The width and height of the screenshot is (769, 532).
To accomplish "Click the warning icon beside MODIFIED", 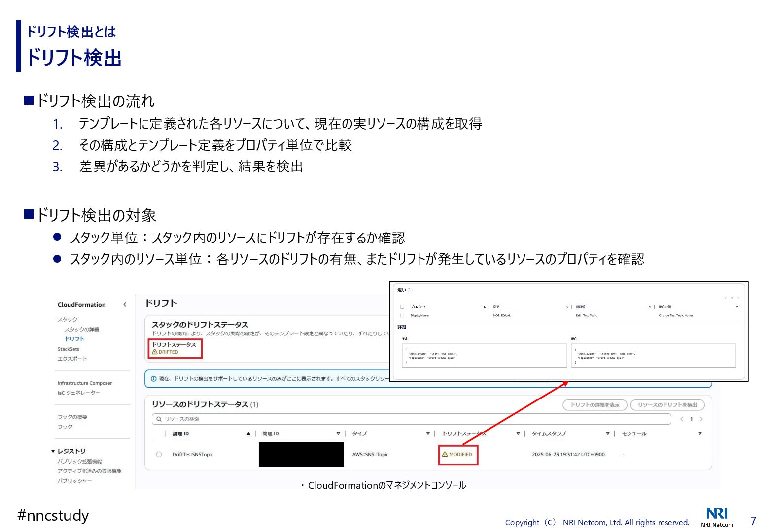I will click(445, 455).
